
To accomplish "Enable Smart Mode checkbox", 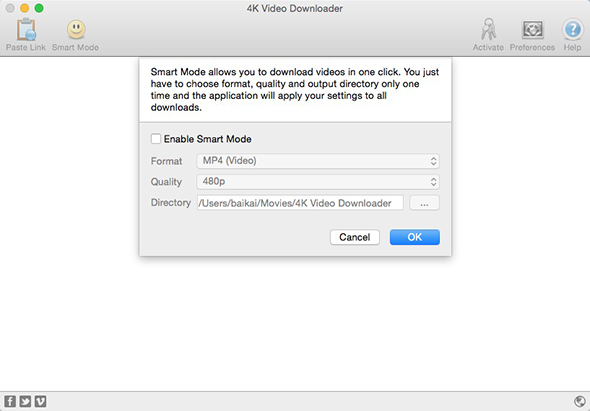I will coord(156,139).
